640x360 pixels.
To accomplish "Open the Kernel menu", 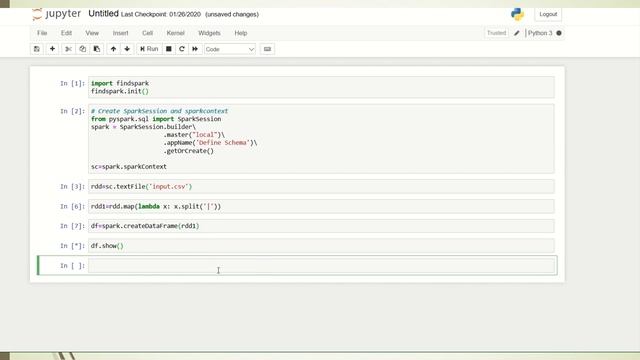I will coord(176,33).
